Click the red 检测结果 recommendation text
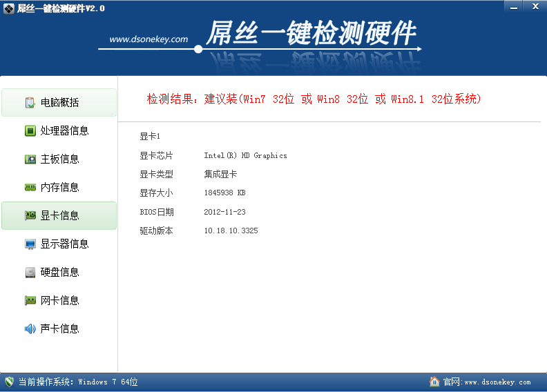547x392 pixels. (x=314, y=99)
